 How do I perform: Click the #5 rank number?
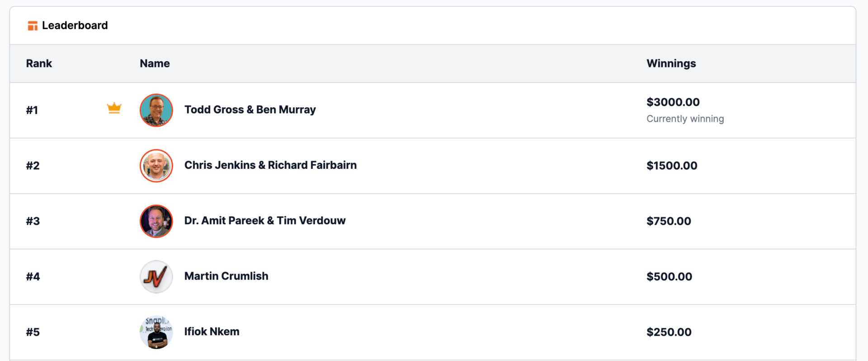[x=33, y=332]
